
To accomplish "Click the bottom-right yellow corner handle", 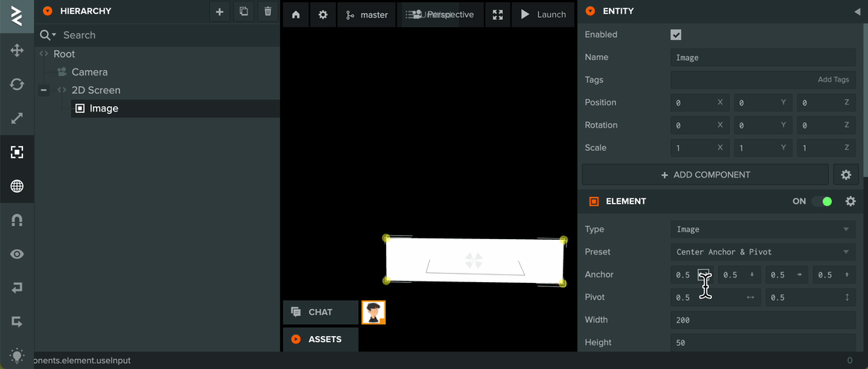I will pos(563,283).
